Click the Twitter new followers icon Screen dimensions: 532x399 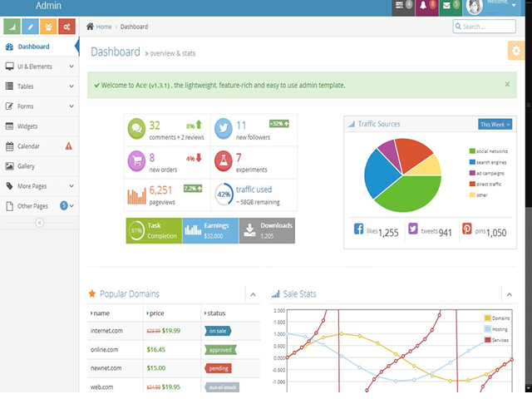tap(224, 129)
